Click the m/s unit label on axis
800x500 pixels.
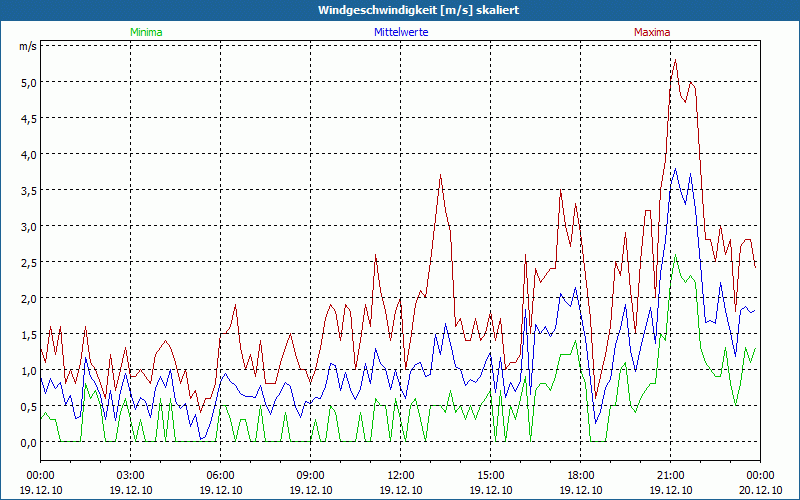point(28,46)
